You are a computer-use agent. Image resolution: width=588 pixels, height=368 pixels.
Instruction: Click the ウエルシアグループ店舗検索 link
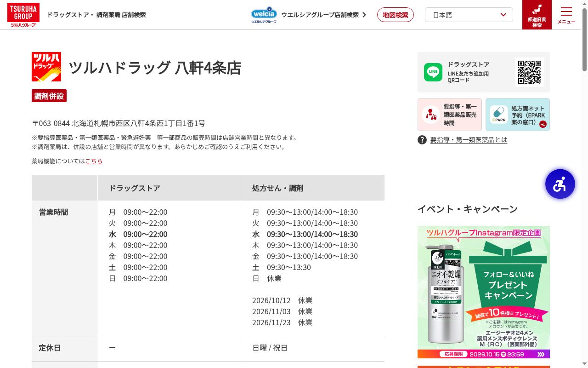324,15
